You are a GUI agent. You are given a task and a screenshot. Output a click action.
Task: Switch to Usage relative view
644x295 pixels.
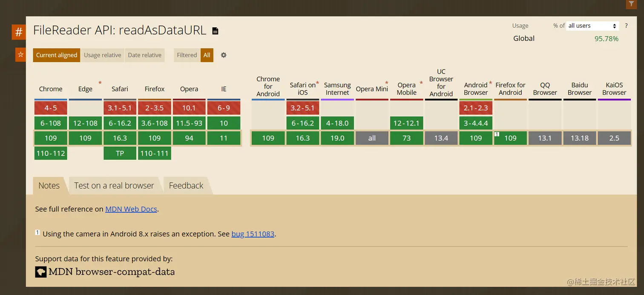click(x=102, y=55)
